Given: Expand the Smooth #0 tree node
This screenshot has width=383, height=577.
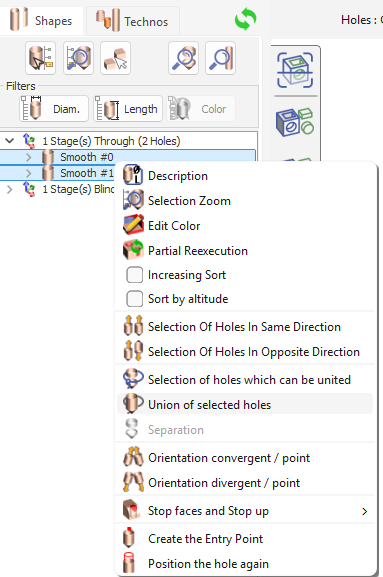Looking at the screenshot, I should [x=29, y=157].
